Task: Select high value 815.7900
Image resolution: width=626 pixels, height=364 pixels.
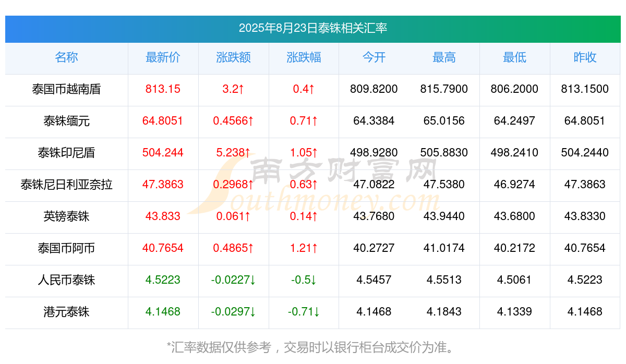Action: point(444,89)
